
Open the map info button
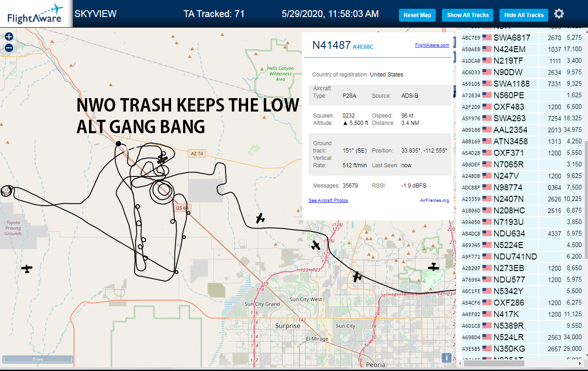pyautogui.click(x=446, y=358)
